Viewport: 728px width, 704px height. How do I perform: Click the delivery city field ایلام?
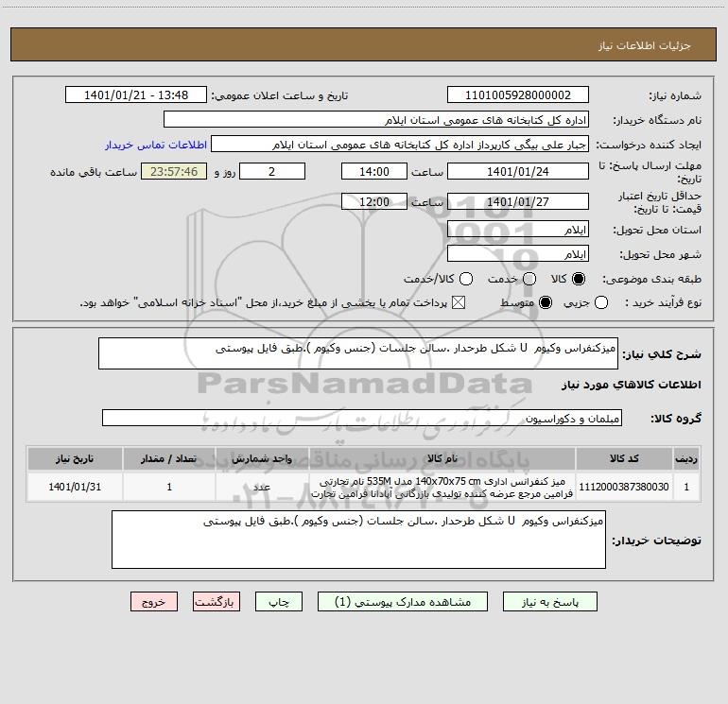pos(518,253)
